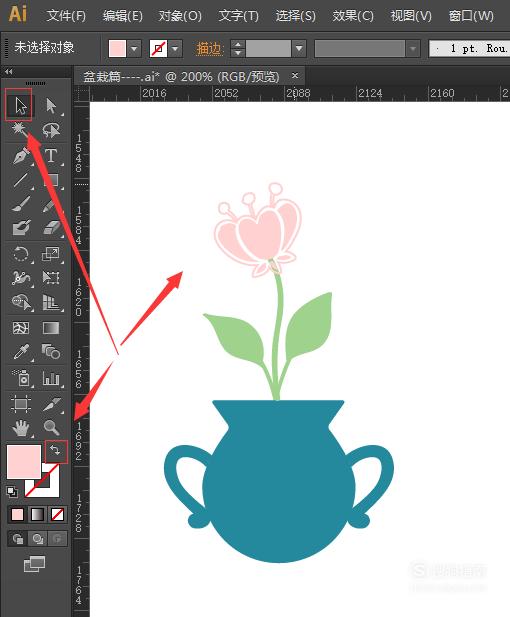
Task: Select the Selection tool black arrow
Action: click(20, 105)
